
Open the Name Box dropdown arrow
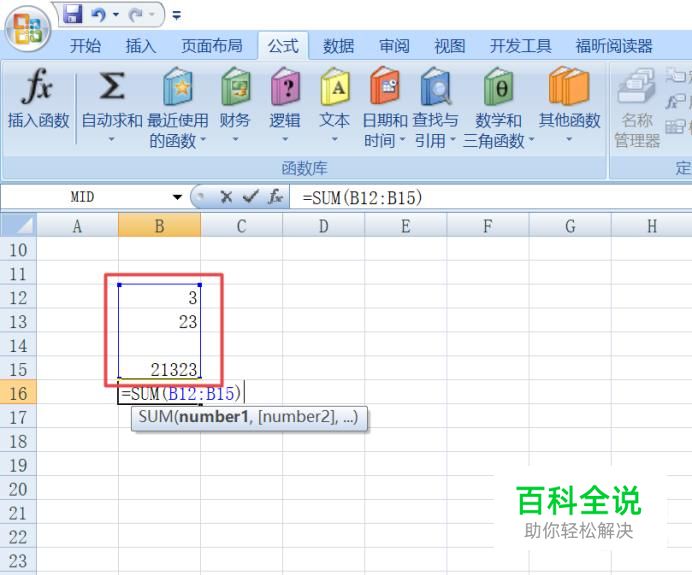click(x=177, y=197)
